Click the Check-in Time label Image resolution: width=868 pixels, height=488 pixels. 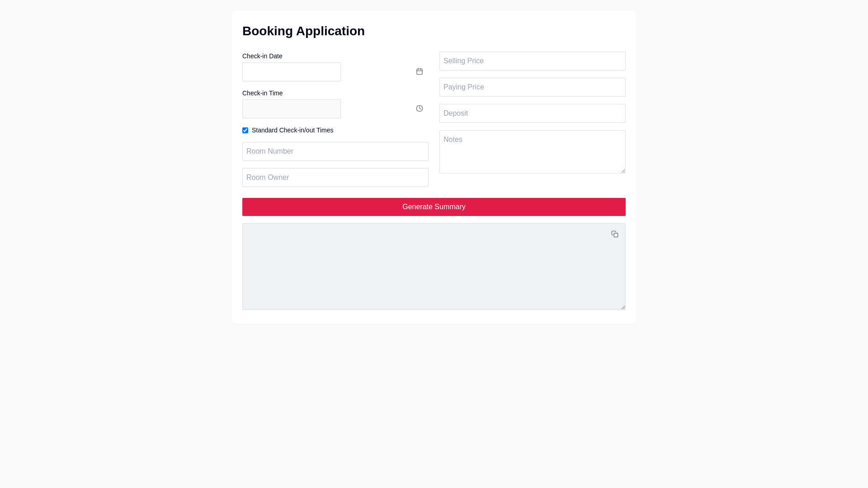262,93
